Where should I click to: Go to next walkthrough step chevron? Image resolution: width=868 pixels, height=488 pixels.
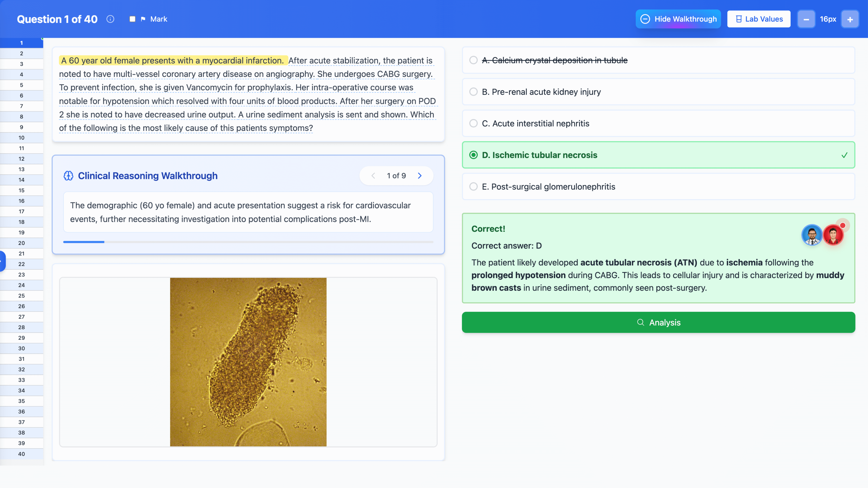pos(420,175)
